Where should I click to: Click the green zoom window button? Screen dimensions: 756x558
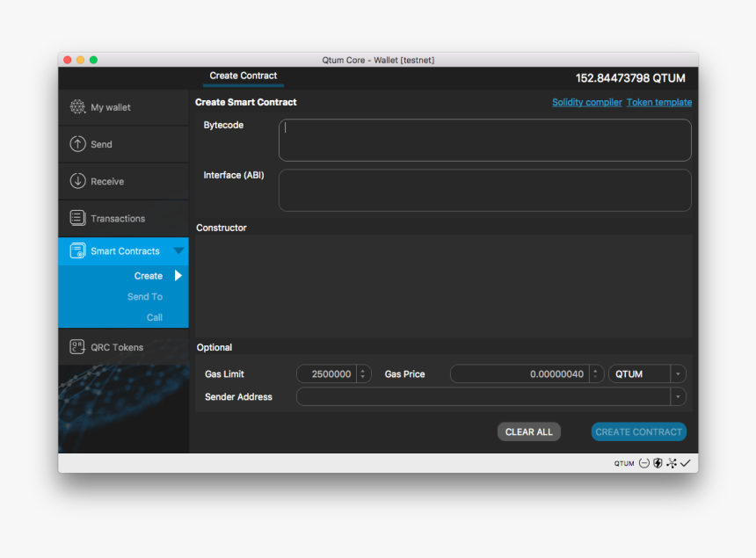coord(93,60)
